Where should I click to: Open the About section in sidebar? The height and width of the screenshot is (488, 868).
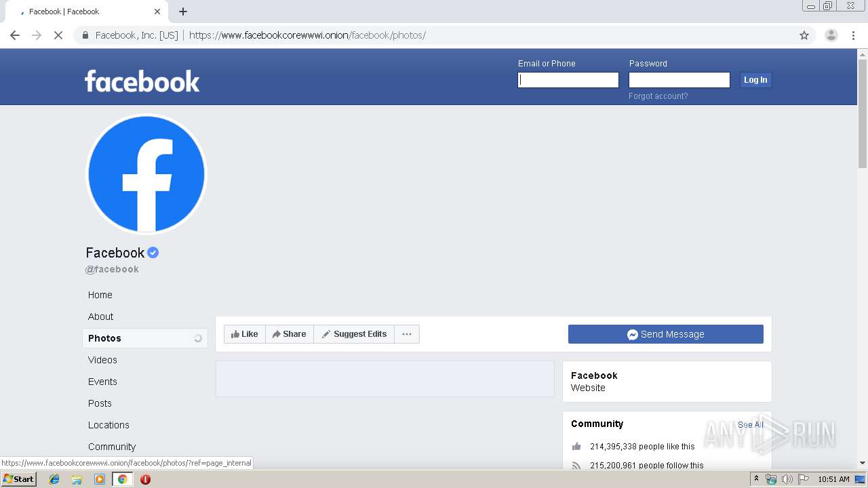(x=100, y=317)
